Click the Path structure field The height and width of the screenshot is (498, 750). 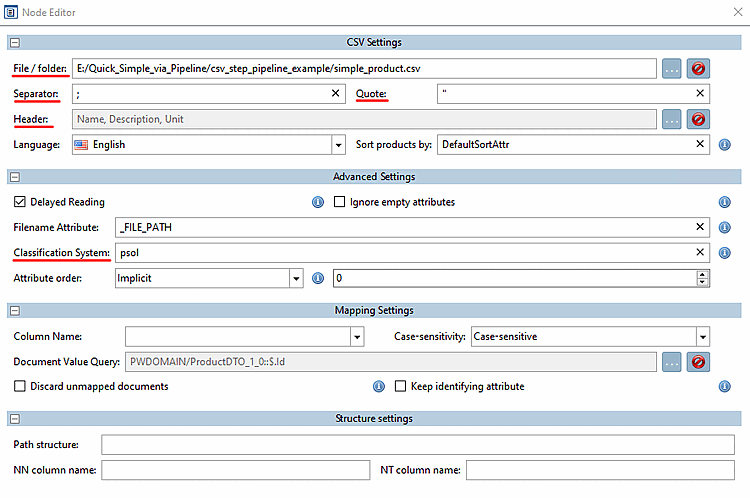(x=418, y=444)
